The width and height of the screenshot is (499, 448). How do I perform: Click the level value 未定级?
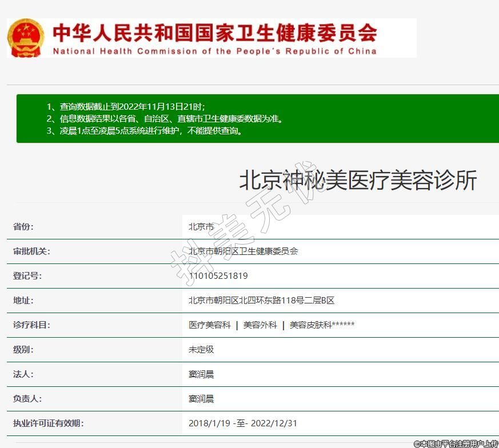pos(201,350)
